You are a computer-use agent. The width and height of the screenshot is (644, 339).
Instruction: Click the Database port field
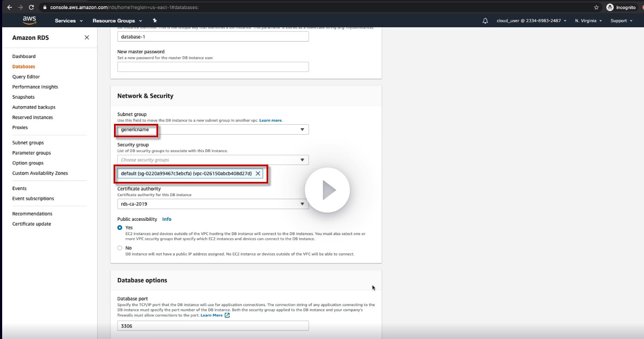tap(213, 326)
